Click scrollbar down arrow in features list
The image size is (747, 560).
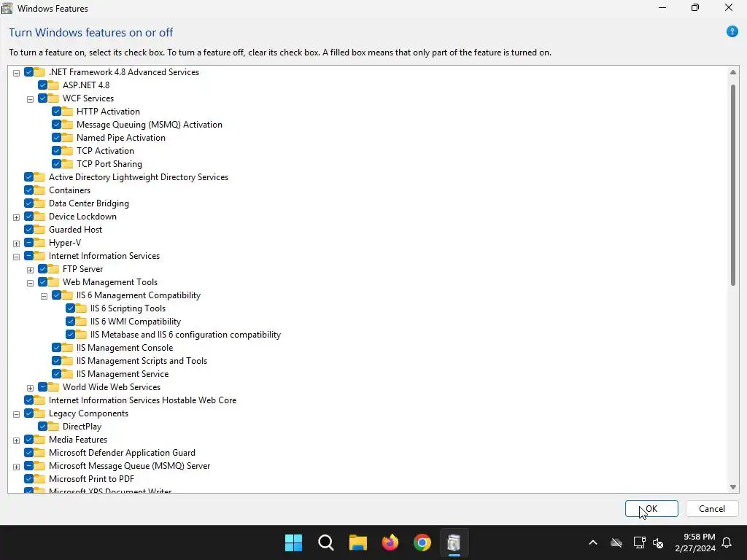732,486
